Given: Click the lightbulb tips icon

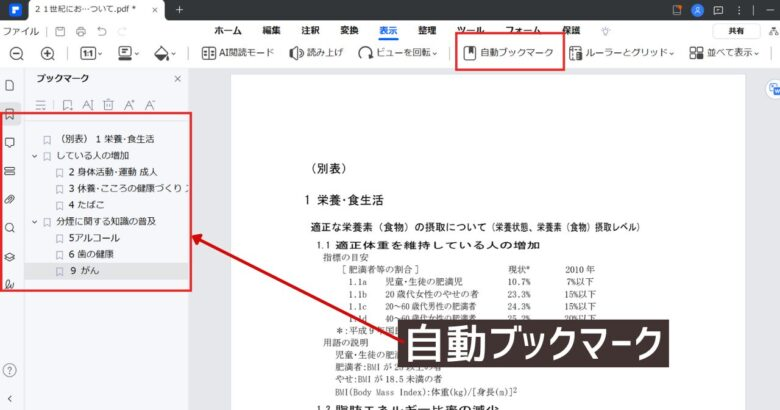Looking at the screenshot, I should pos(605,31).
